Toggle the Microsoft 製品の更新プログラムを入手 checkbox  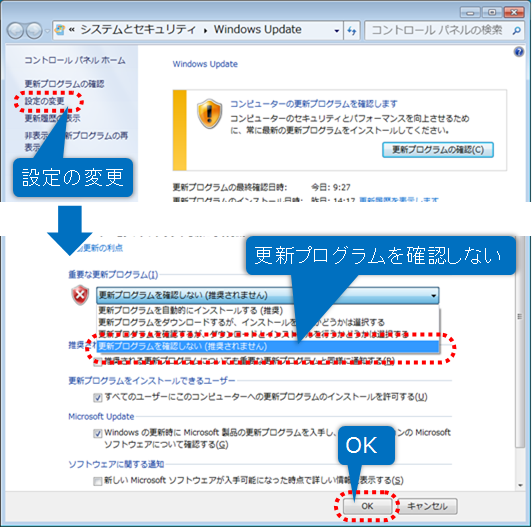98,433
